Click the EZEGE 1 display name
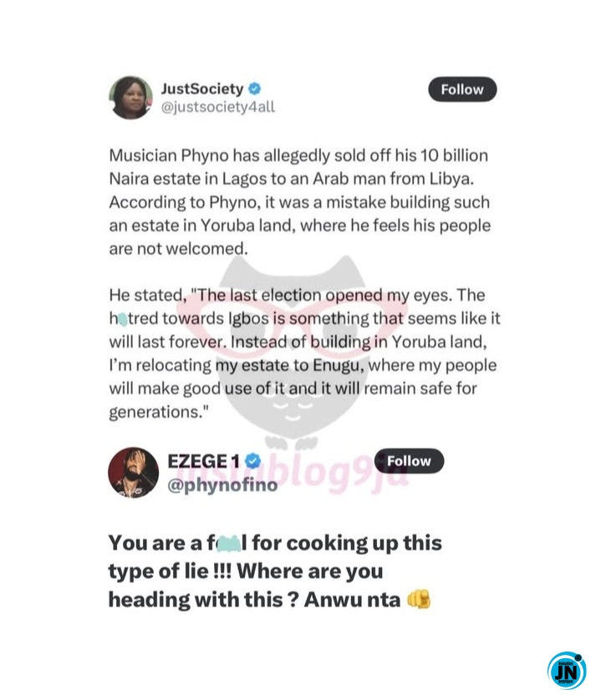 (204, 461)
